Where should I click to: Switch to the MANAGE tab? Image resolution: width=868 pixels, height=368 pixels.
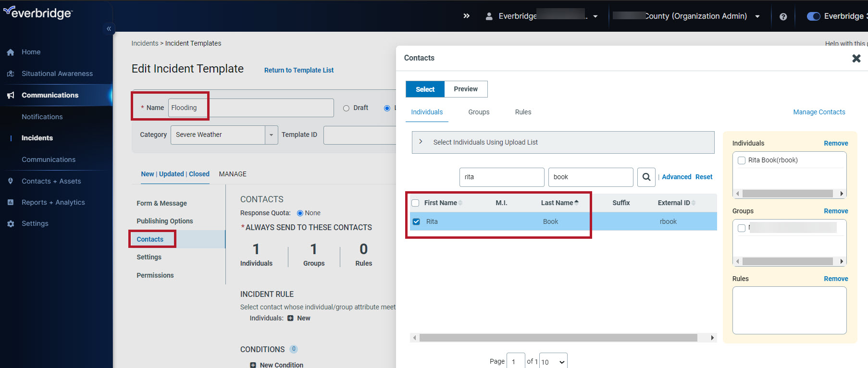[x=233, y=174]
